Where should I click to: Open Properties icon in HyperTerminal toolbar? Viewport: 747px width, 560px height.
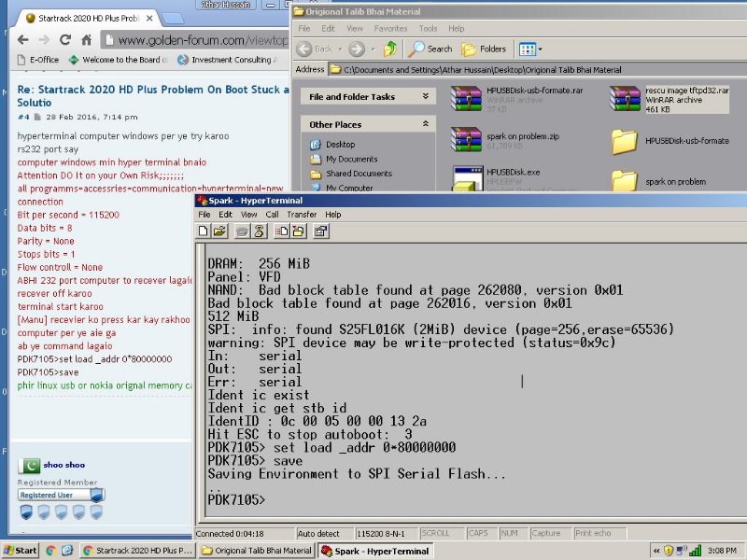coord(320,231)
